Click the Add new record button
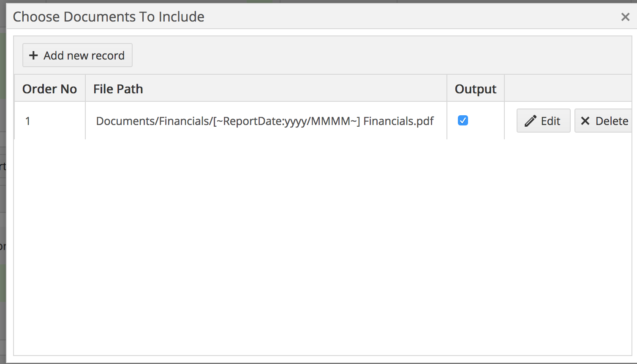This screenshot has height=364, width=637. point(77,55)
